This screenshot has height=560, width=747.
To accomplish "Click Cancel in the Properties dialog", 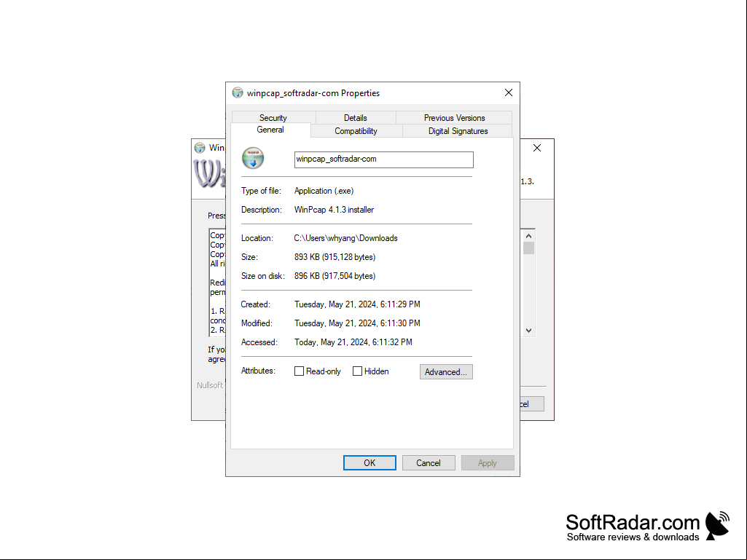I will [x=429, y=463].
